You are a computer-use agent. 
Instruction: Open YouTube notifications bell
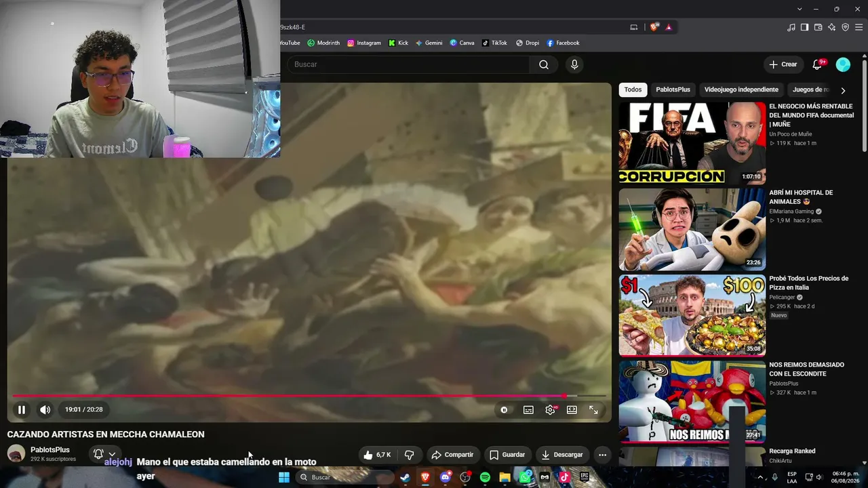(818, 64)
